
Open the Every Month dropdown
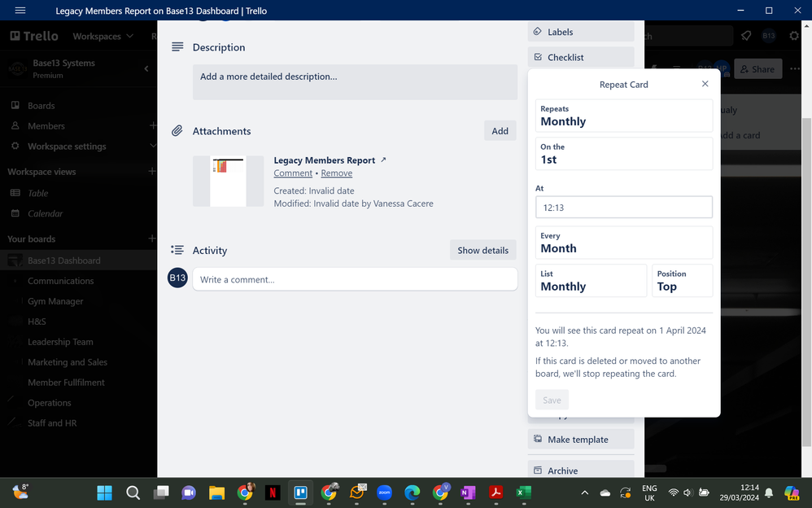click(x=623, y=243)
